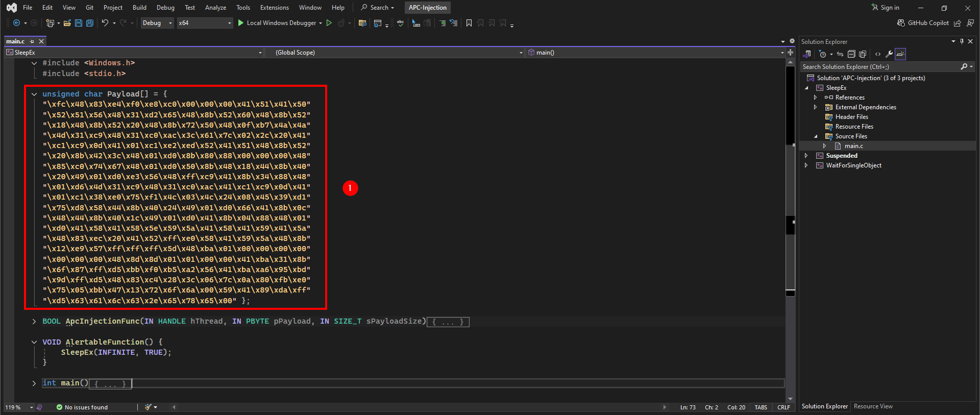Select main.c in the Solution Explorer tree
The height and width of the screenshot is (415, 980).
pyautogui.click(x=853, y=146)
